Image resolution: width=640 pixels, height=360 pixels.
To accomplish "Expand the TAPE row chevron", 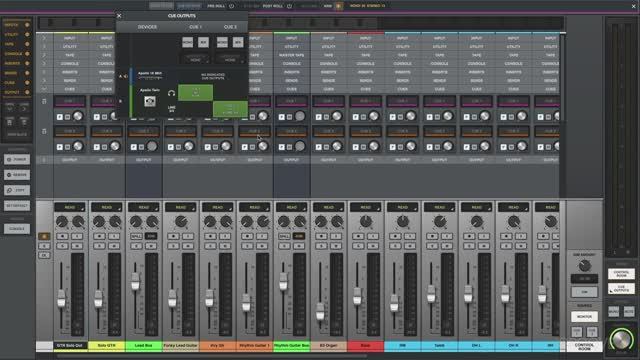I will pos(44,55).
